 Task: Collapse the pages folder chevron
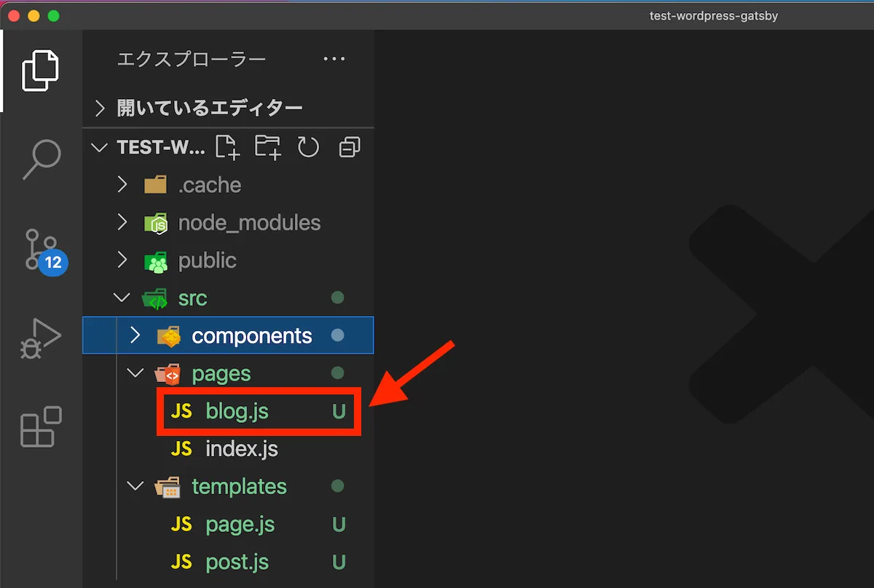tap(135, 374)
